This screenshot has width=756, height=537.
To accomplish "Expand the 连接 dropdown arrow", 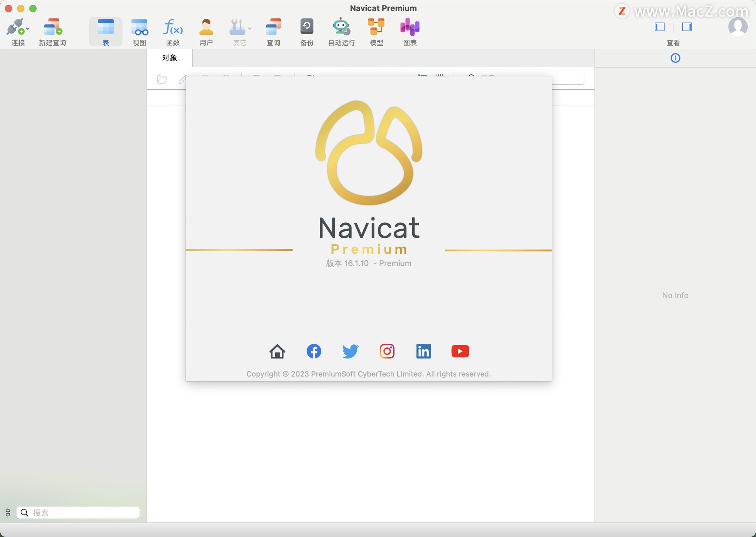I will point(28,29).
